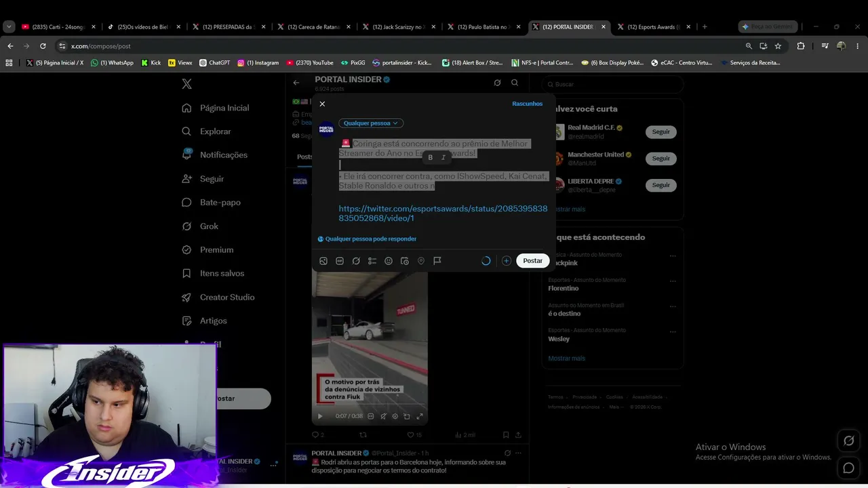The image size is (868, 488).
Task: Open the GIF picker in composer
Action: pos(340,261)
